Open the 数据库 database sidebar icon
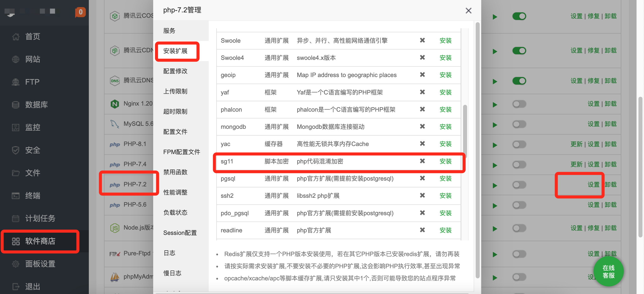The image size is (644, 294). pos(16,105)
